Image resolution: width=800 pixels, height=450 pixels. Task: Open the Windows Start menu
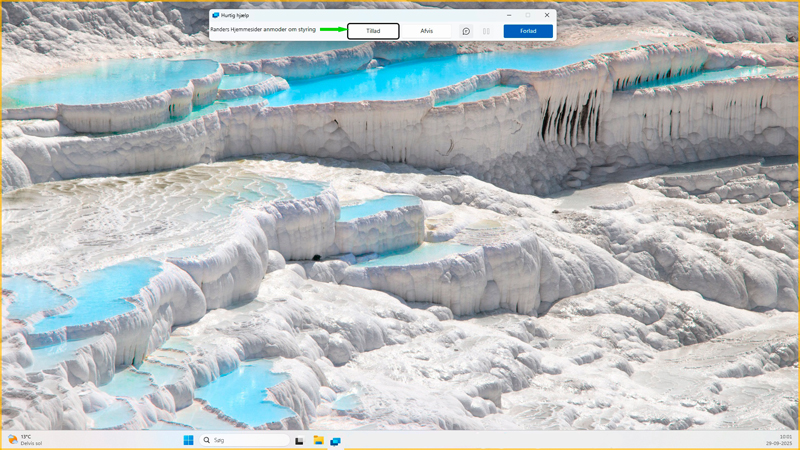(188, 440)
